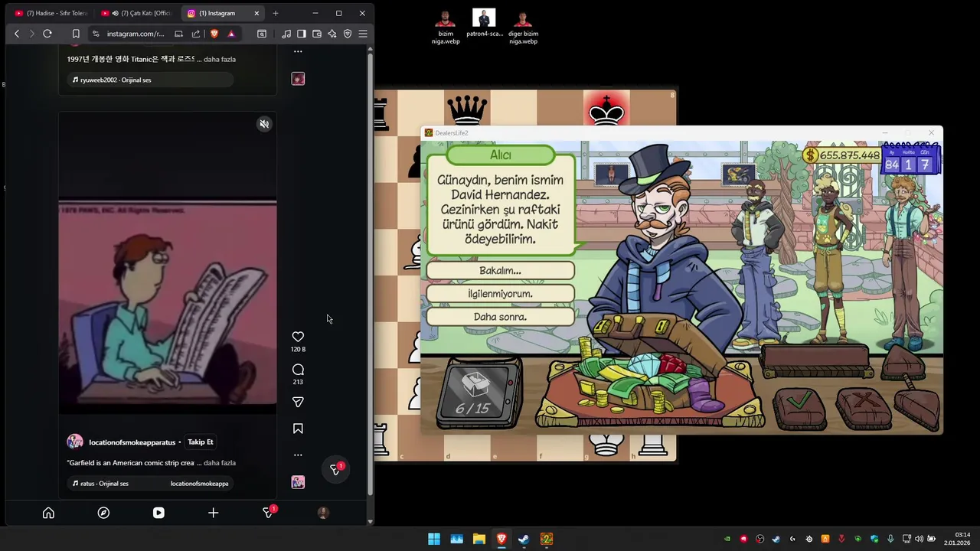The image size is (980, 551).
Task: Open Brave Leo AI sparkle icon
Action: click(332, 34)
